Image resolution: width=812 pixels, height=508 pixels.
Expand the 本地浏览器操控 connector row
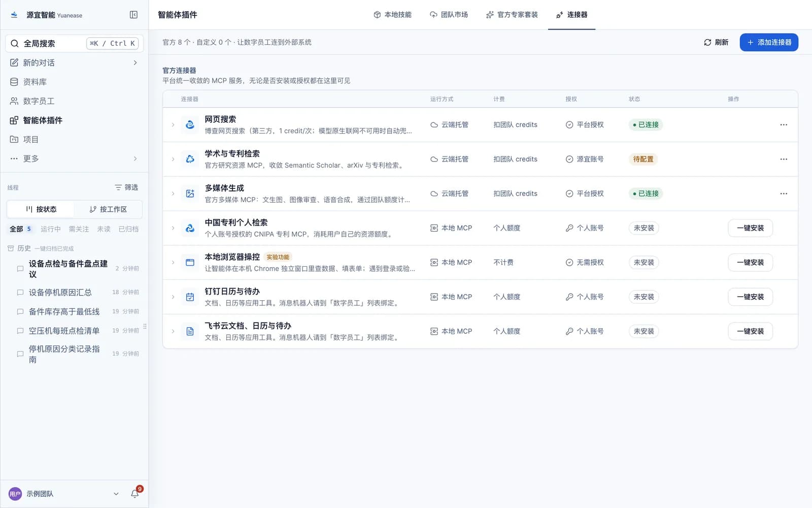[x=173, y=263]
